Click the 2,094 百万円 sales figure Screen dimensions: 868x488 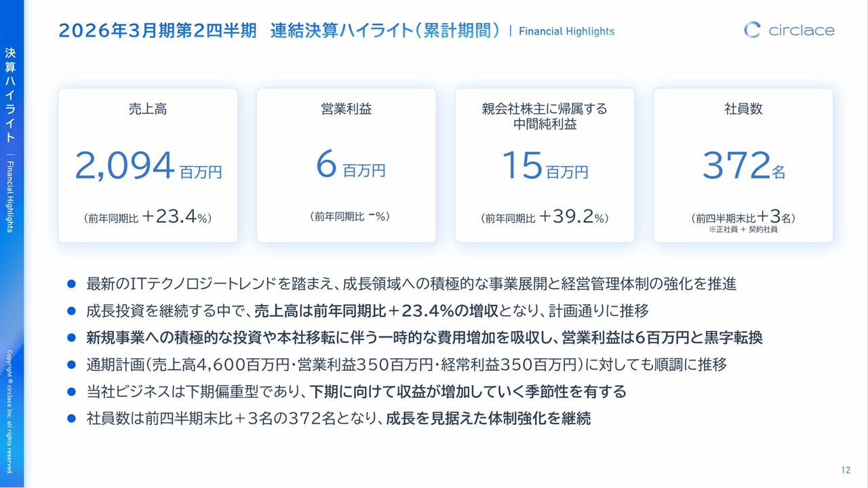click(x=148, y=166)
